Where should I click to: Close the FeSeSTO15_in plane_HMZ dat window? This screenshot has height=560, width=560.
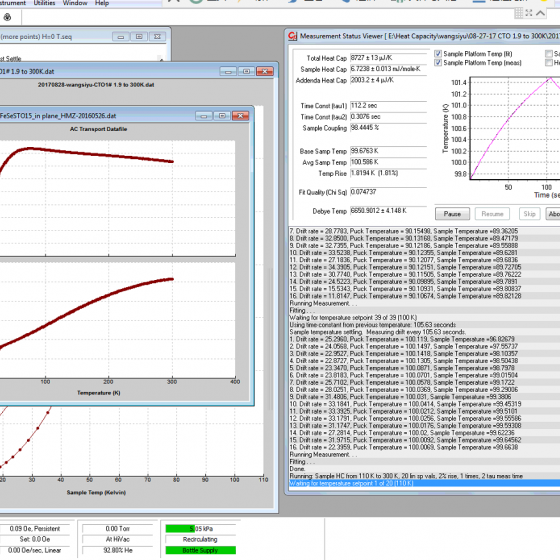click(240, 116)
